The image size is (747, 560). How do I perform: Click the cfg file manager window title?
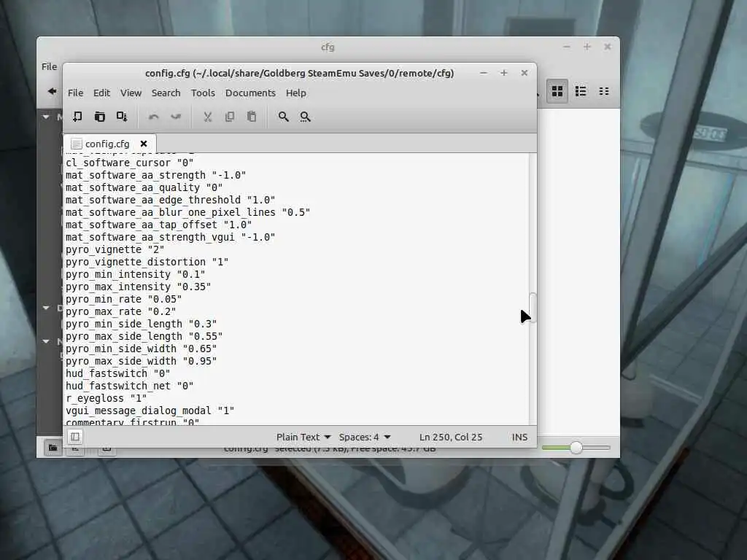[328, 47]
